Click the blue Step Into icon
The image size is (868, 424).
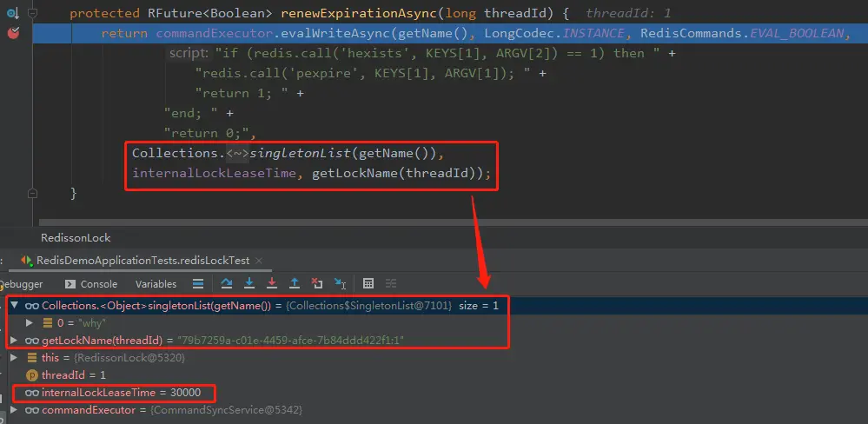[249, 283]
